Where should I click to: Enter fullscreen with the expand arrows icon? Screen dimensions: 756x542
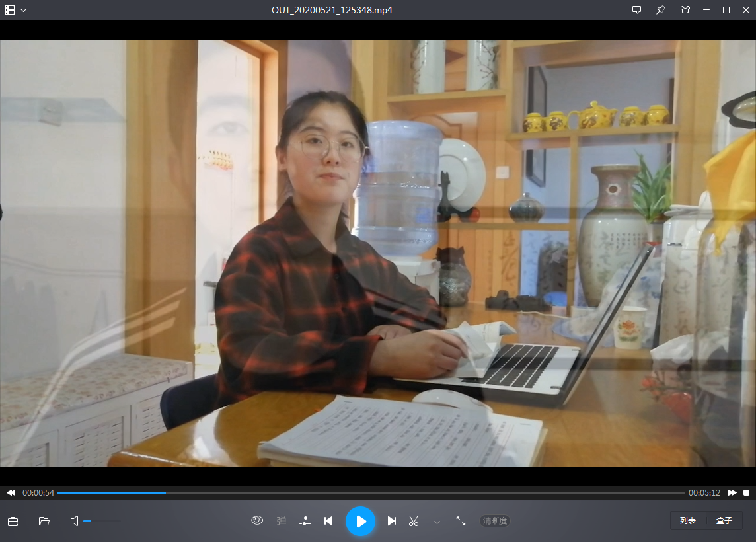tap(461, 521)
